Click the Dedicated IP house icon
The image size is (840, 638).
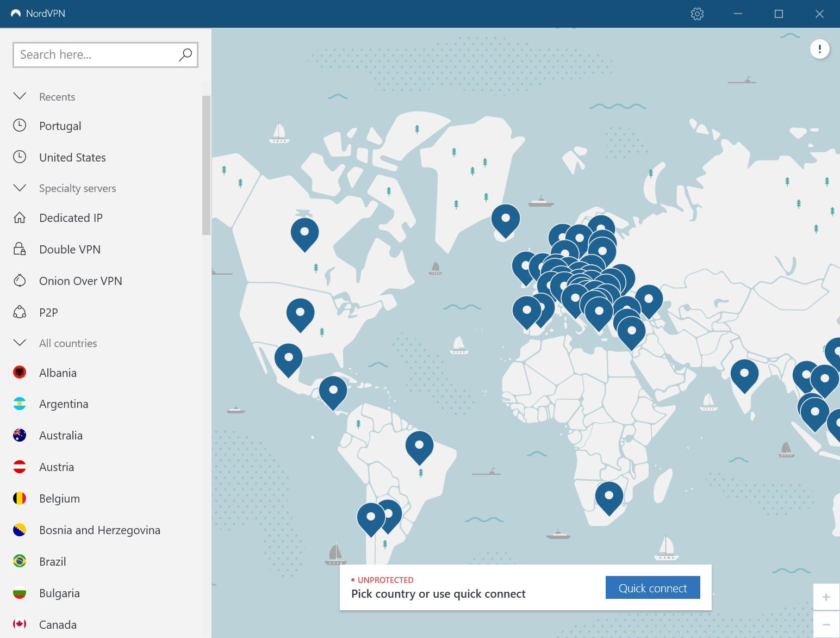click(x=20, y=218)
